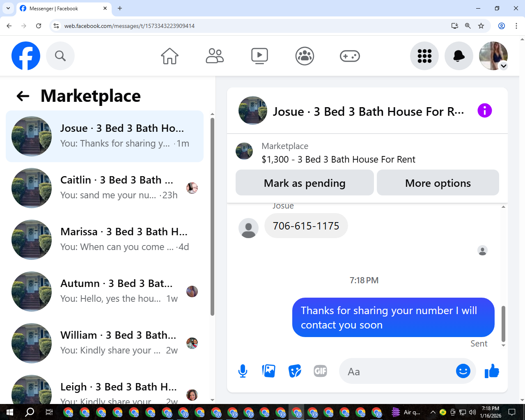This screenshot has height=420, width=525.
Task: Click the chat messages scrollbar thumb
Action: click(503, 324)
